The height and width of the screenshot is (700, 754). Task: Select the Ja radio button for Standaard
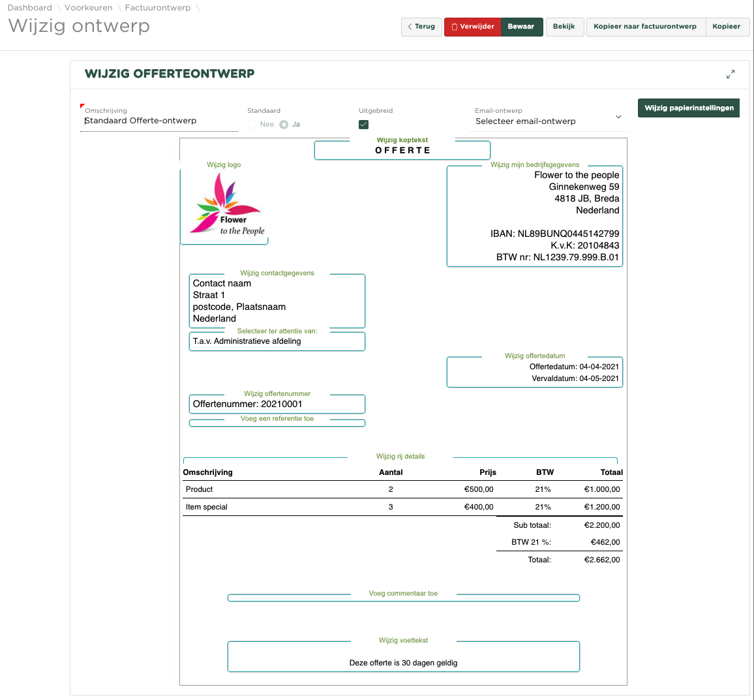click(284, 125)
